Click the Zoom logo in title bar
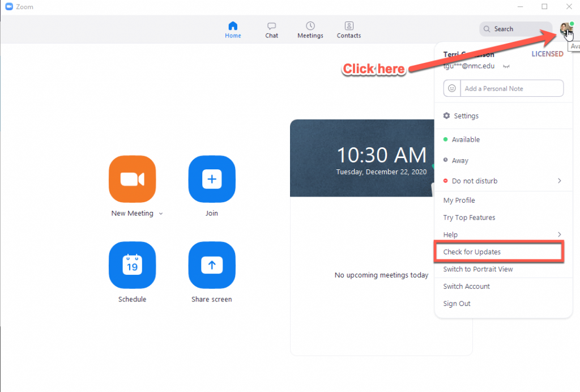This screenshot has height=392, width=580. coord(9,7)
